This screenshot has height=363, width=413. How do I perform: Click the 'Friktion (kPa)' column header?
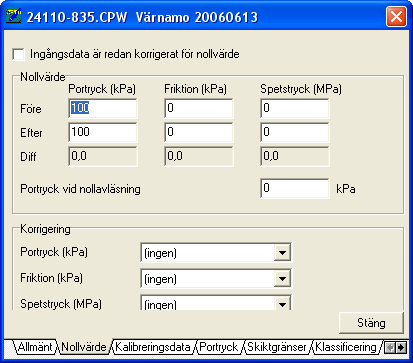click(195, 89)
